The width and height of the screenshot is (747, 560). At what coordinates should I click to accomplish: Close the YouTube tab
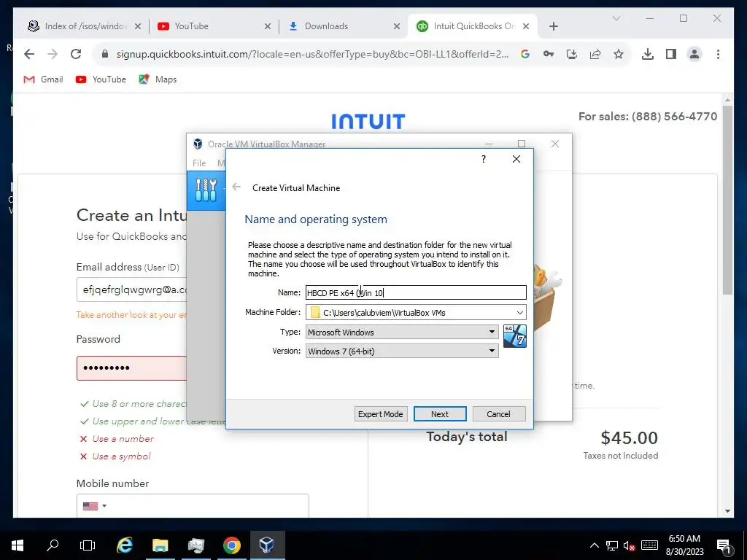click(268, 26)
